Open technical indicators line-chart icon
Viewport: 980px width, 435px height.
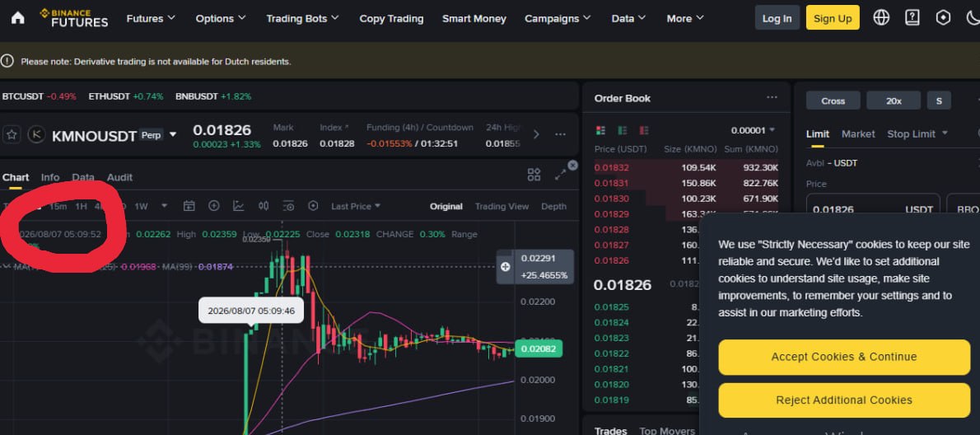(239, 206)
